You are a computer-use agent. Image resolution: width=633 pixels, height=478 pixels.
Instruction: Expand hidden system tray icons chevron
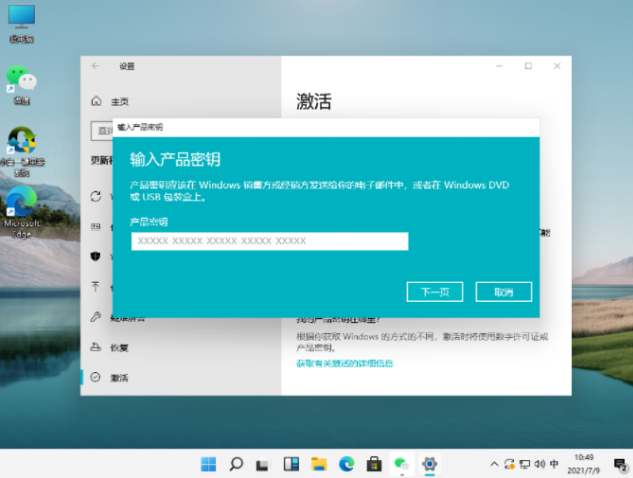coord(493,464)
